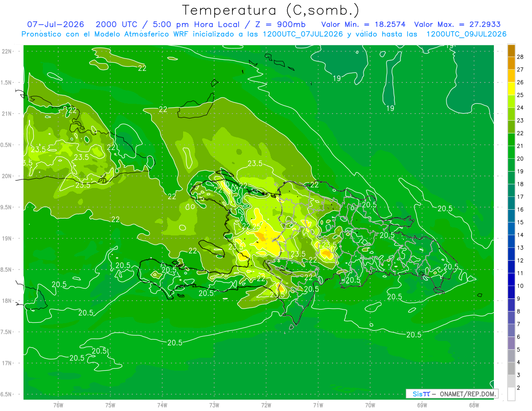532x411 pixels.
Task: Click the '71W' longitude axis label
Action: click(x=318, y=405)
